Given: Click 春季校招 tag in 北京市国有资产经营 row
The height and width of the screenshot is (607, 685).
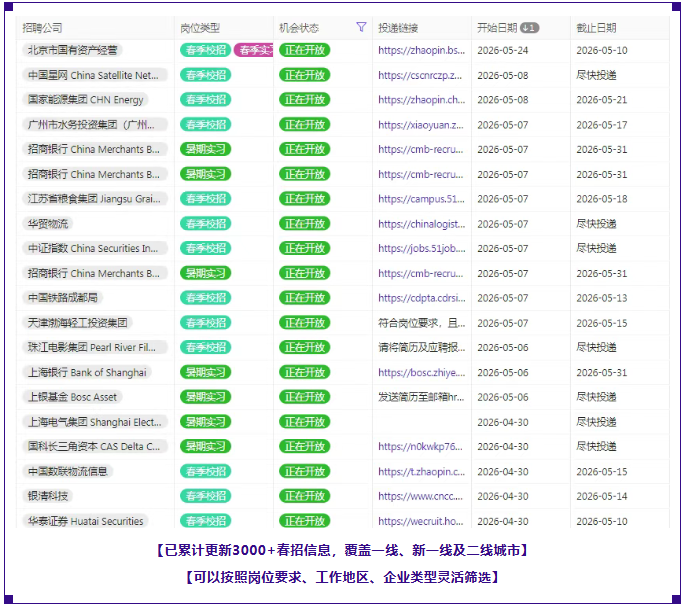Looking at the screenshot, I should click(x=206, y=50).
